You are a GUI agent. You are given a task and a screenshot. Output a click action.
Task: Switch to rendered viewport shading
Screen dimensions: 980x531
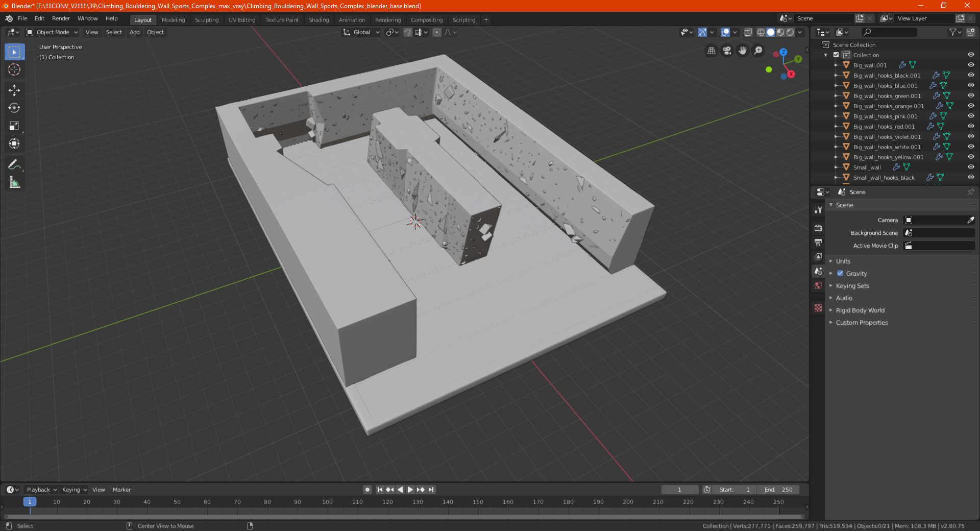click(790, 32)
